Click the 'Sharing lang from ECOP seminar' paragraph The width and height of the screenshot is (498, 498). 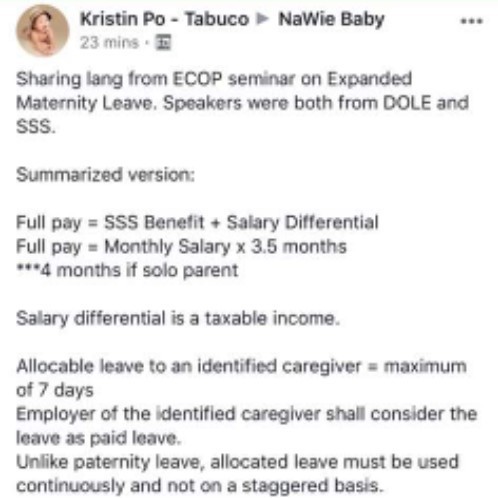coord(243,103)
